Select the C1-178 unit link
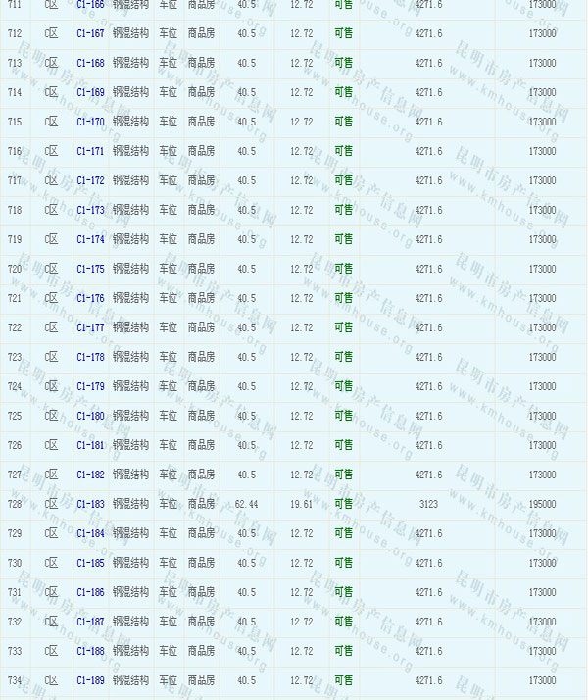The width and height of the screenshot is (588, 700). [90, 357]
